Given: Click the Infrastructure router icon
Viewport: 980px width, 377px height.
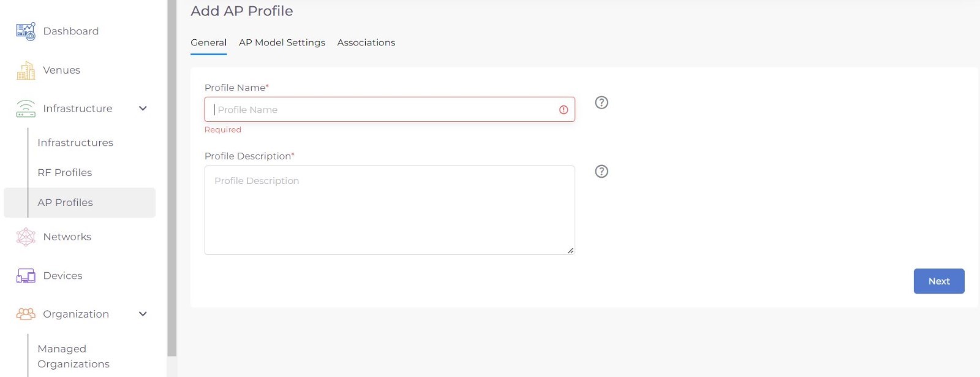Looking at the screenshot, I should tap(26, 109).
